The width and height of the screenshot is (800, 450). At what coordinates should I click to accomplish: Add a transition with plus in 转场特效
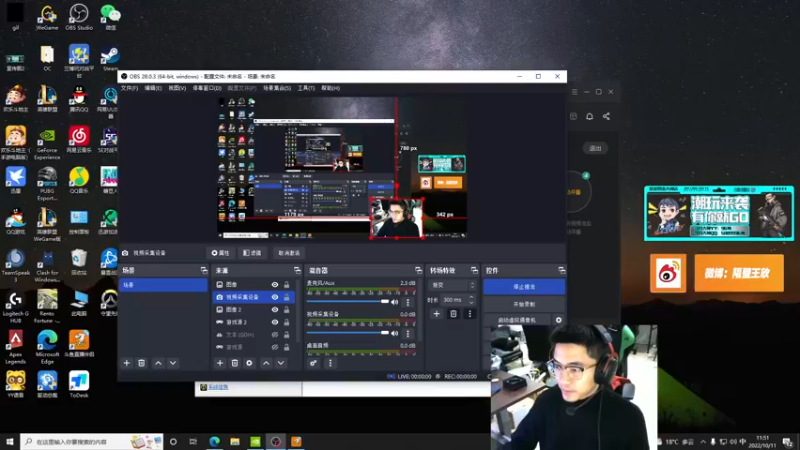pyautogui.click(x=437, y=314)
